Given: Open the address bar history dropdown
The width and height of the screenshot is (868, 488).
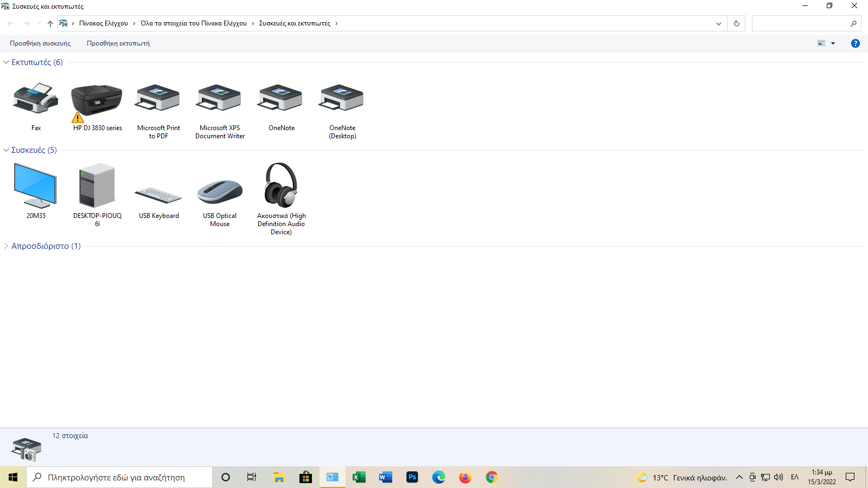Looking at the screenshot, I should (x=719, y=23).
